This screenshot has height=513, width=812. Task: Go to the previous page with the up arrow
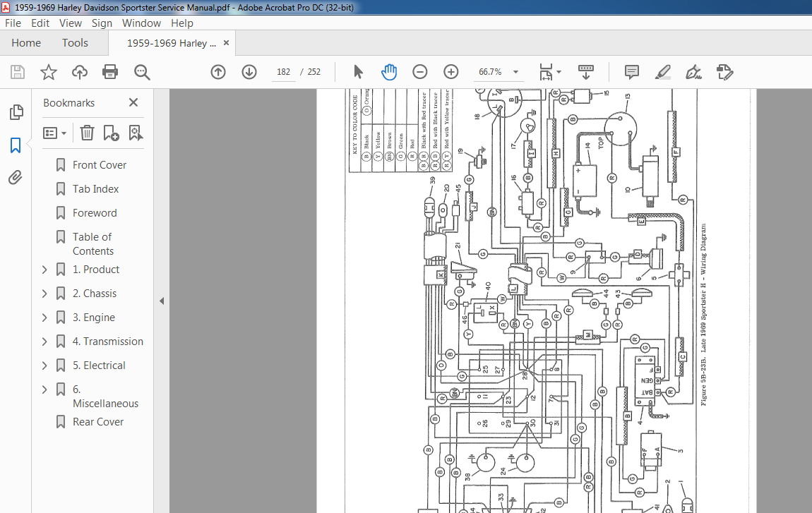pyautogui.click(x=218, y=72)
